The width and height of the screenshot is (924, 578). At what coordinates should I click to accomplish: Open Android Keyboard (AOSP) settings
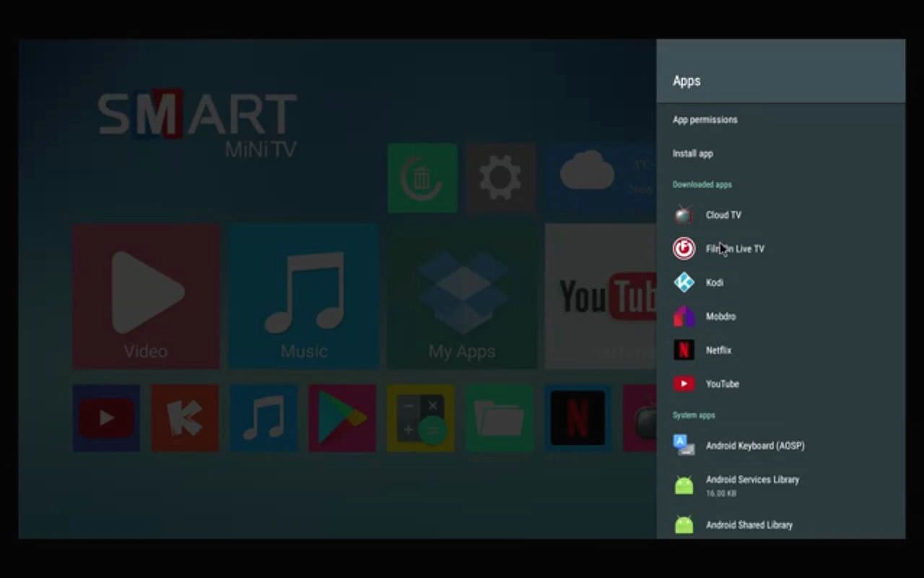click(754, 446)
